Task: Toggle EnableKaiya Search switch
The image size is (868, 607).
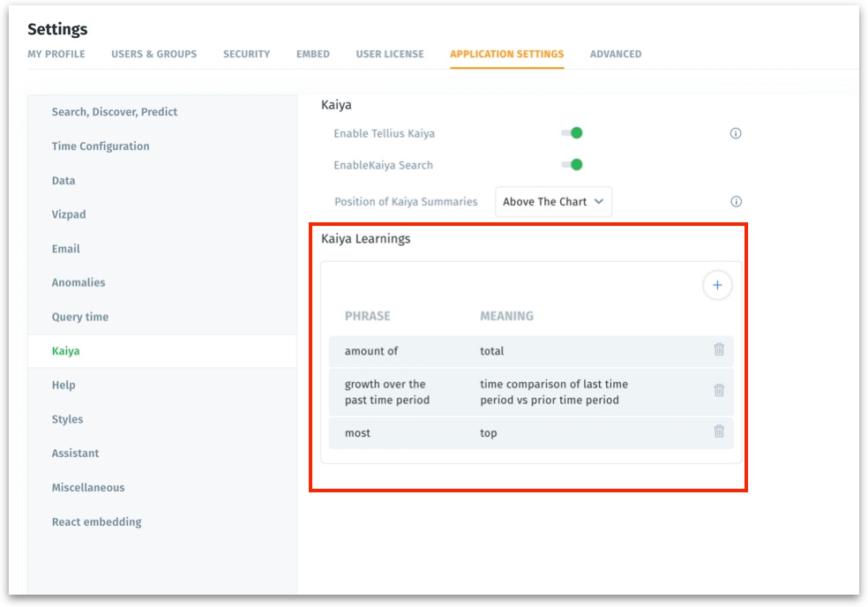Action: (572, 165)
